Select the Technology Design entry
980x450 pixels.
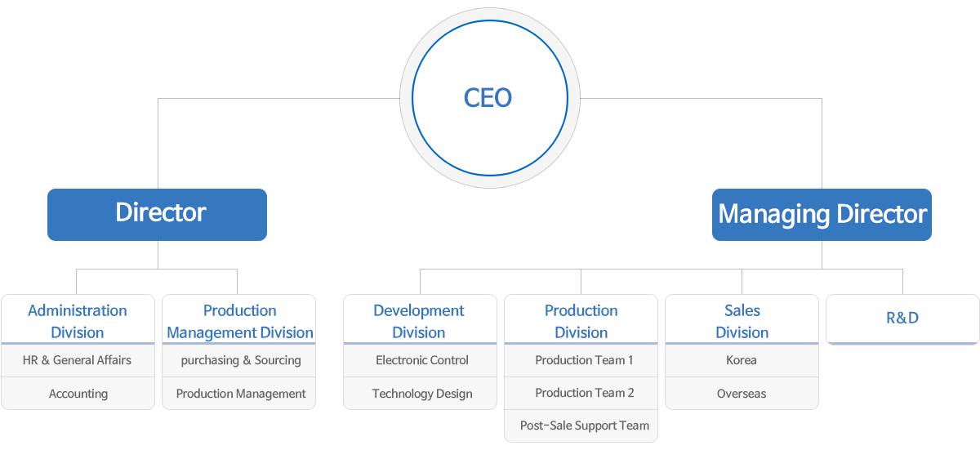click(x=421, y=394)
